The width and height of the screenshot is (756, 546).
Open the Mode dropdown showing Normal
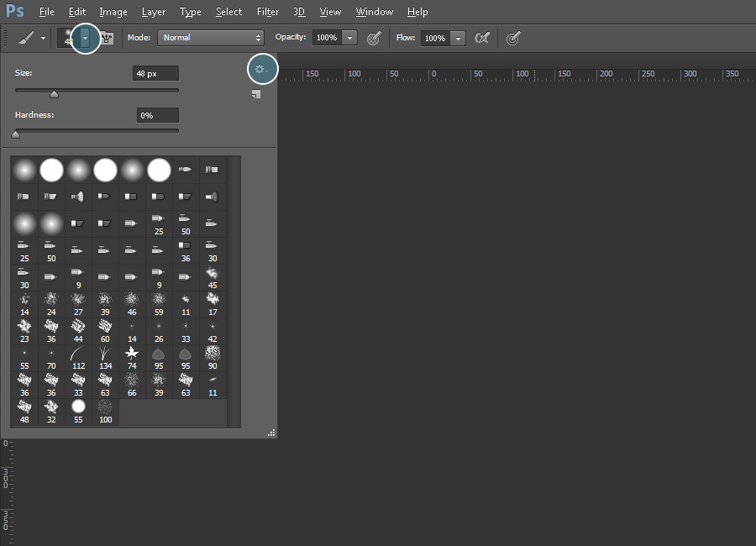(210, 38)
